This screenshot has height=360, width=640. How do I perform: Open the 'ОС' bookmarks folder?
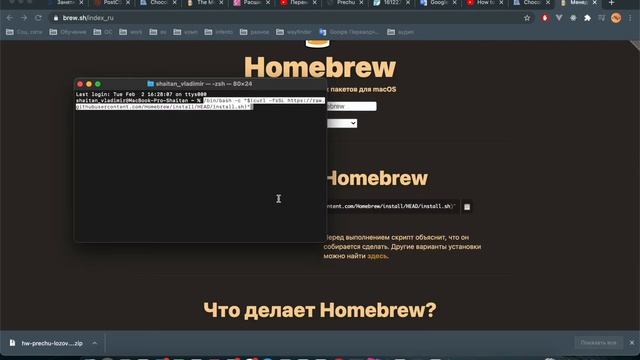coord(103,32)
